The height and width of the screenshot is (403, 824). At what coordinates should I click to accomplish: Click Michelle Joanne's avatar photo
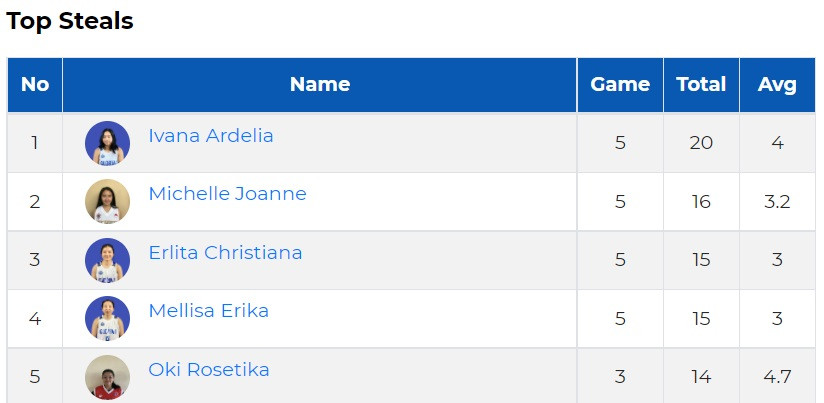107,202
